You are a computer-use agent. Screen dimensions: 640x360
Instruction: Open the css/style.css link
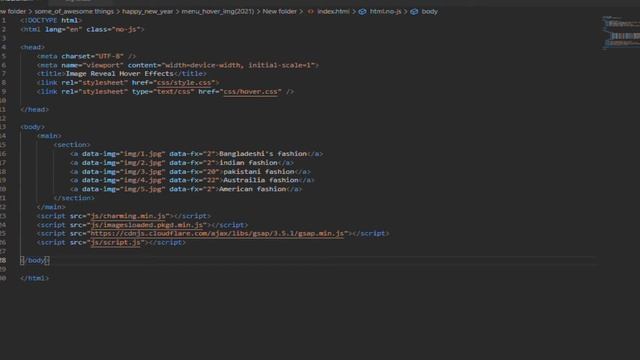(x=184, y=82)
